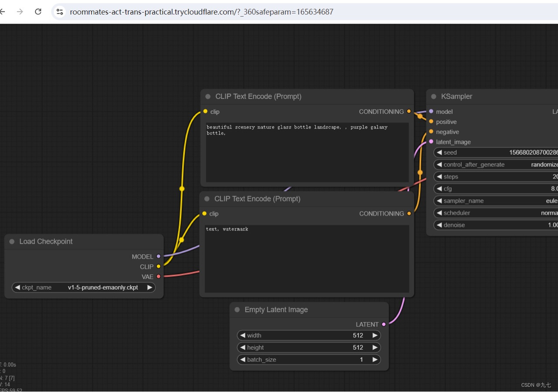
Task: Collapse the positive CLIP Text Encode node dot
Action: click(208, 97)
